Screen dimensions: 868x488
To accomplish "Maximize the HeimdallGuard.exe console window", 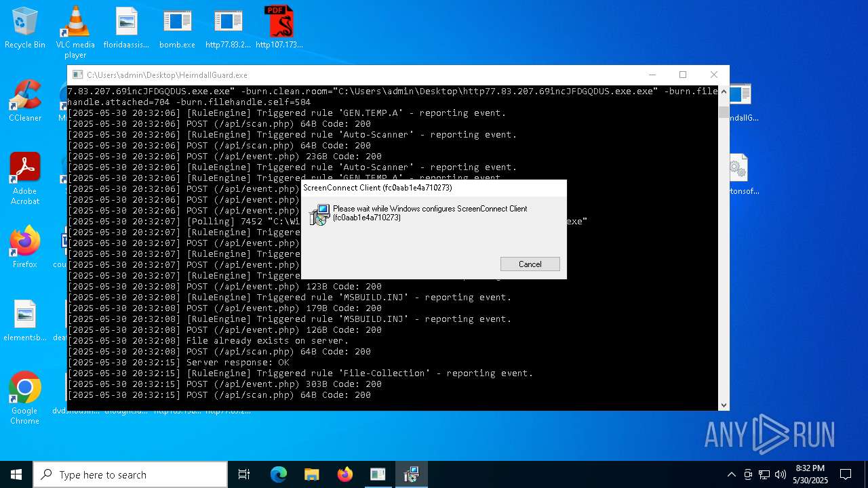I will [x=683, y=75].
